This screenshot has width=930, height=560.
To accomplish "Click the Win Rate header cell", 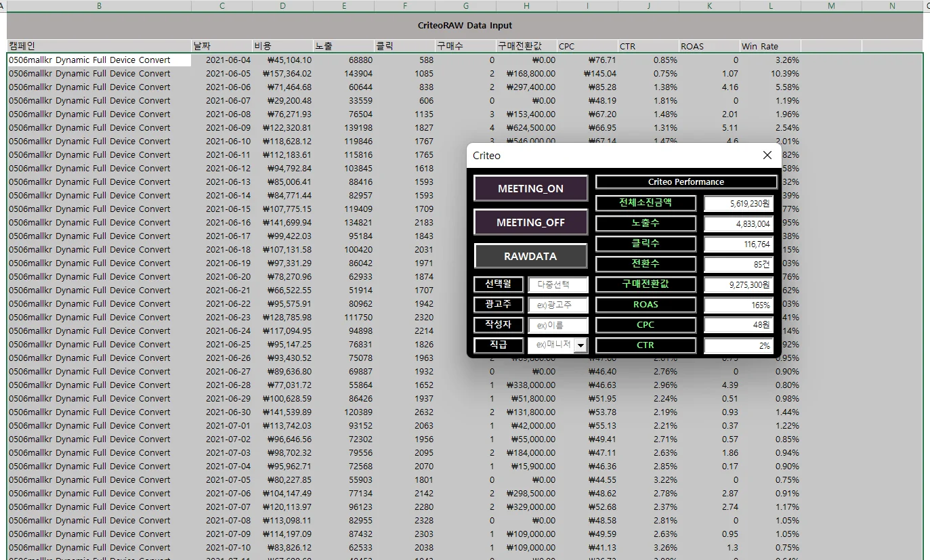I will tap(770, 46).
